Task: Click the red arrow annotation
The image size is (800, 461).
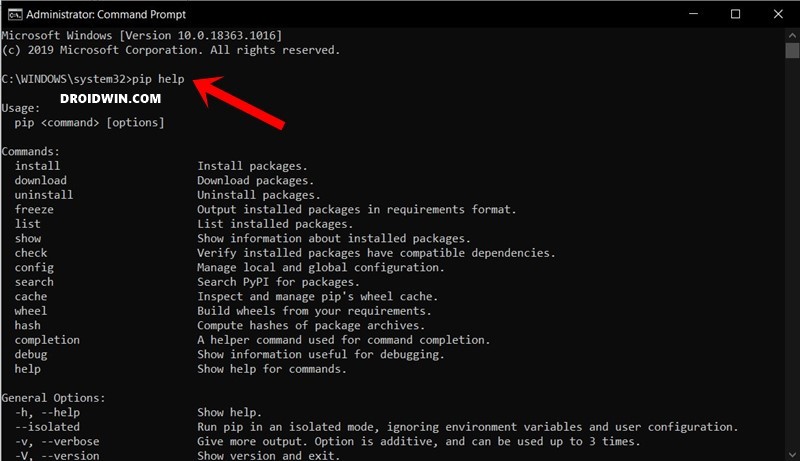Action: (x=238, y=101)
